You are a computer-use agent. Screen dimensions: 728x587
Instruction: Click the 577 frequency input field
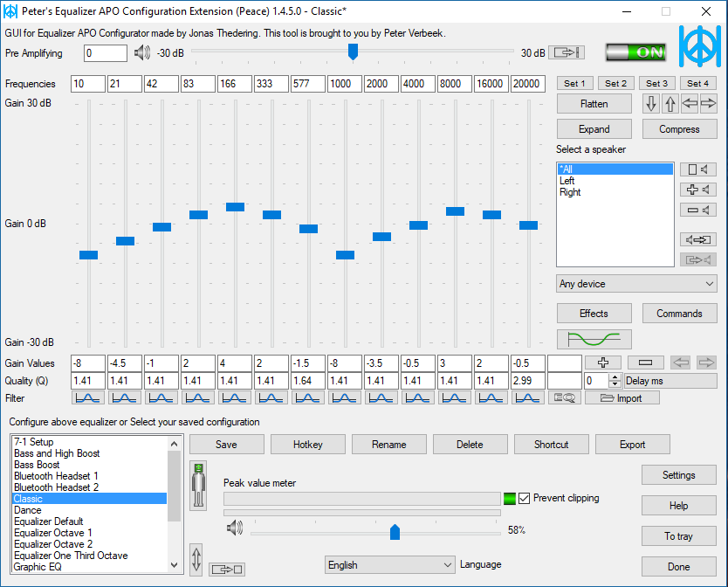pos(308,84)
